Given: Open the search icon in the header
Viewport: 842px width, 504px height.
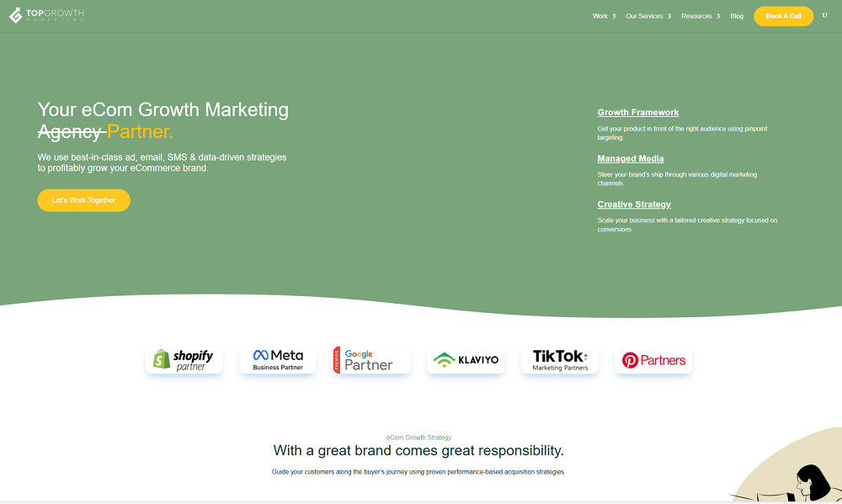Looking at the screenshot, I should (824, 16).
